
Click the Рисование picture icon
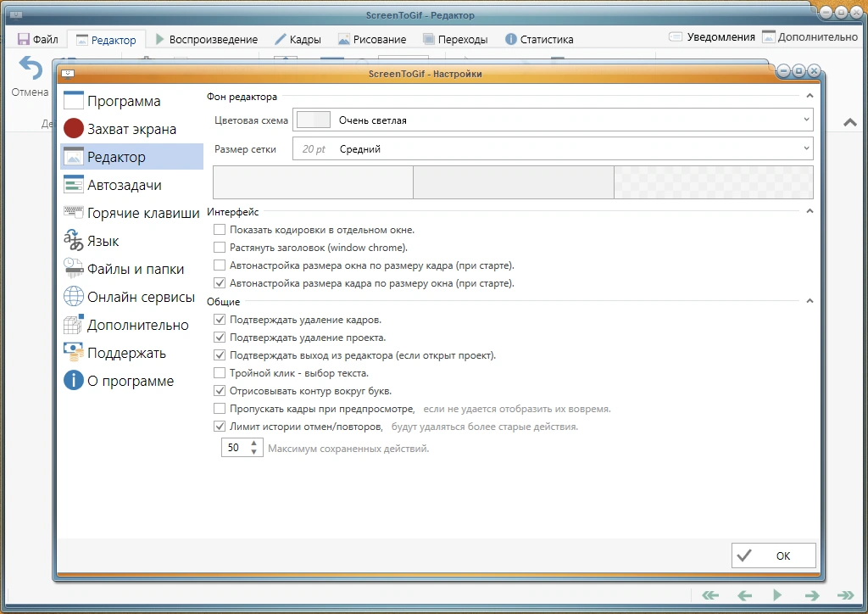coord(344,39)
